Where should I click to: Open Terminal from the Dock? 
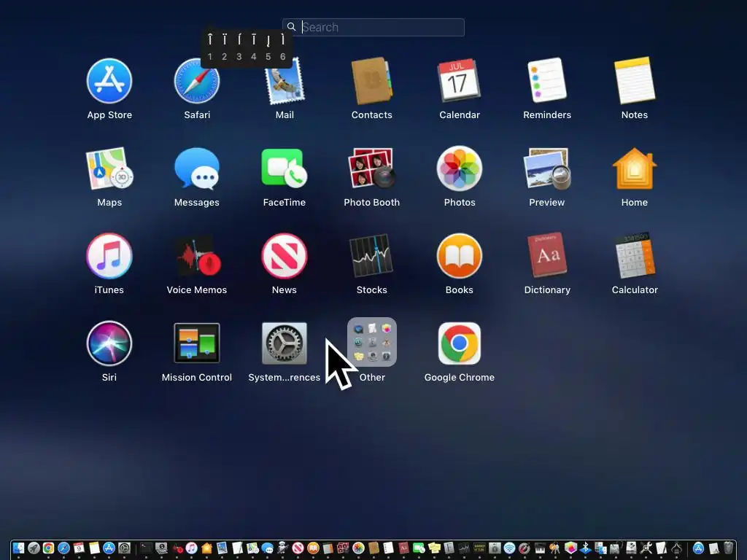click(x=146, y=548)
